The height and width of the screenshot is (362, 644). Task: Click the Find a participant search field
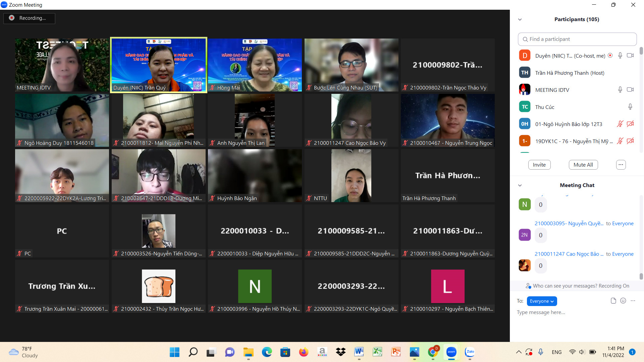(x=577, y=39)
